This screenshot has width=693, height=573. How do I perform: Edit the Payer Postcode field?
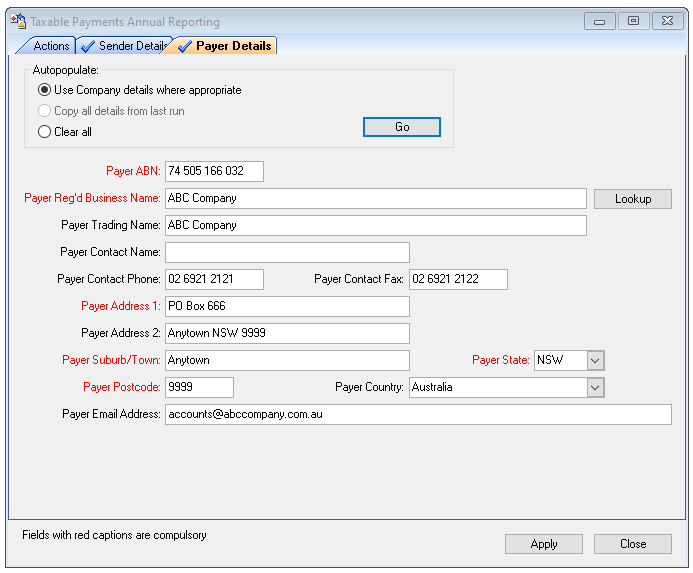tap(199, 387)
